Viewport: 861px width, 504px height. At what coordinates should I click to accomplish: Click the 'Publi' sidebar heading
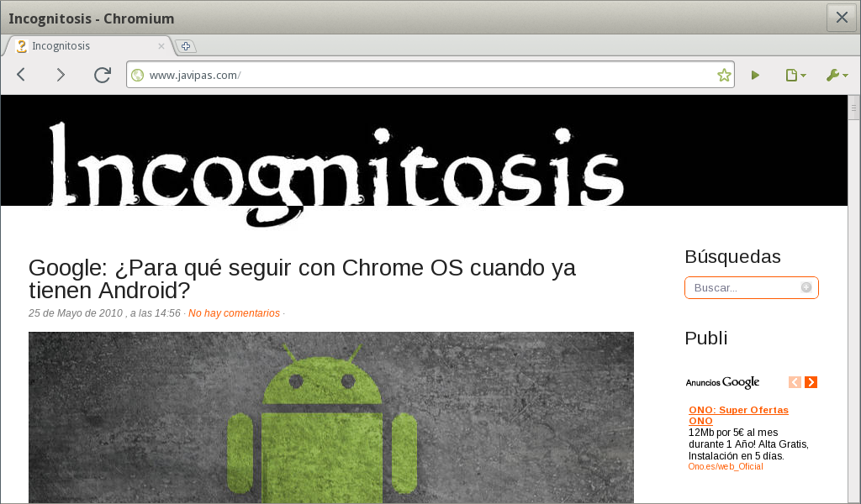pos(705,338)
